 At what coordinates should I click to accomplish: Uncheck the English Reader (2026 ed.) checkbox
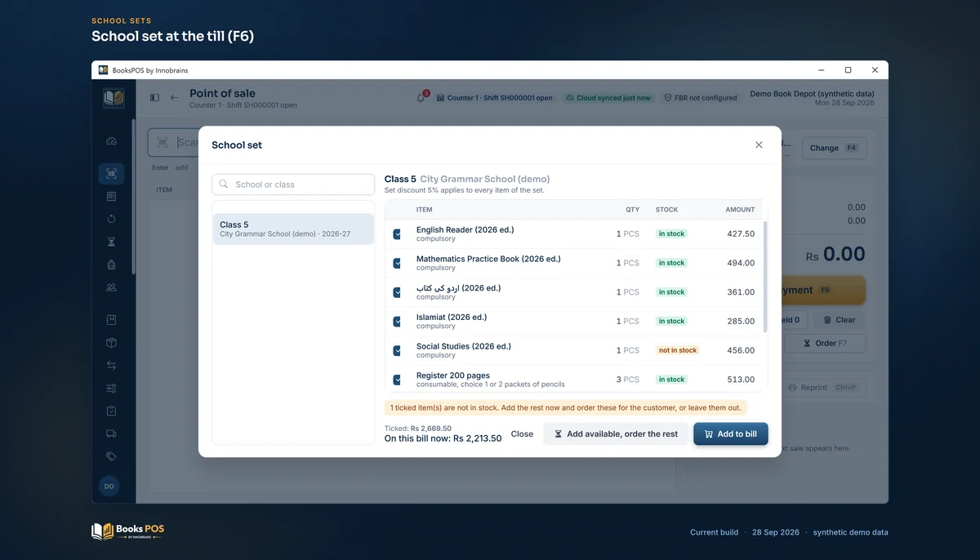tap(397, 234)
